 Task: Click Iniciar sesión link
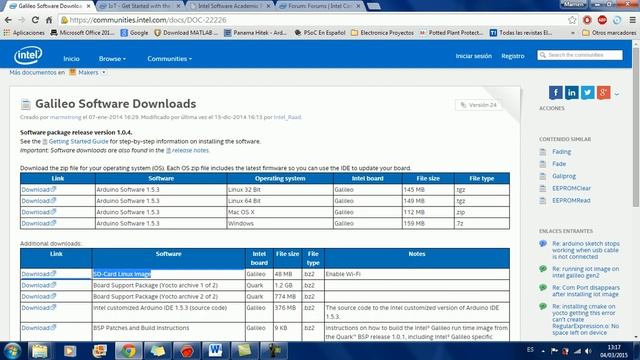pyautogui.click(x=473, y=56)
